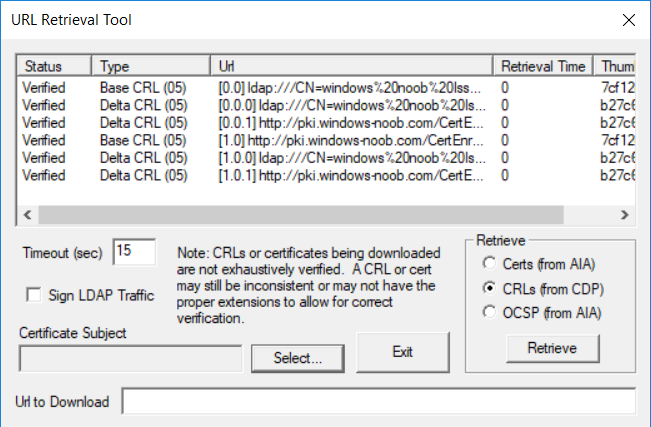Click the Exit button
Image resolution: width=651 pixels, height=427 pixels.
403,352
